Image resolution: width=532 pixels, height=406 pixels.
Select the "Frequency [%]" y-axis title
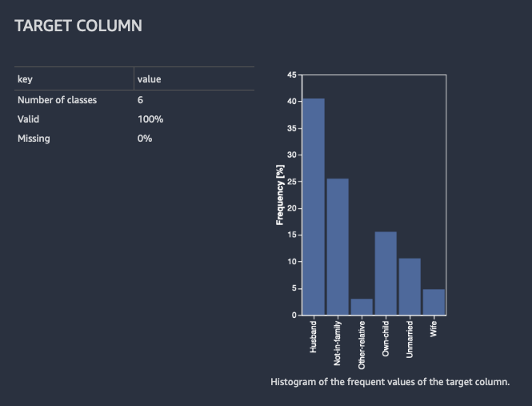(280, 195)
